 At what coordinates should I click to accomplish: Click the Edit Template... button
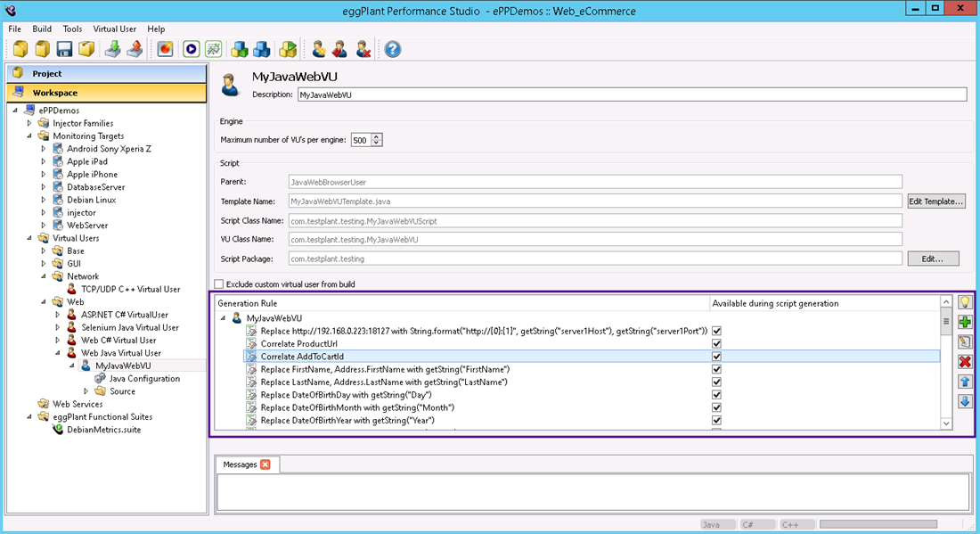[x=936, y=201]
